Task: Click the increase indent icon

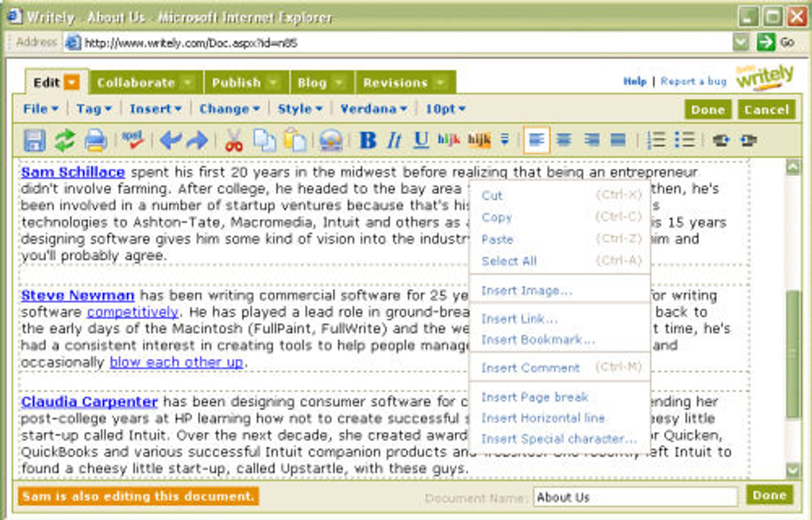Action: coord(748,140)
